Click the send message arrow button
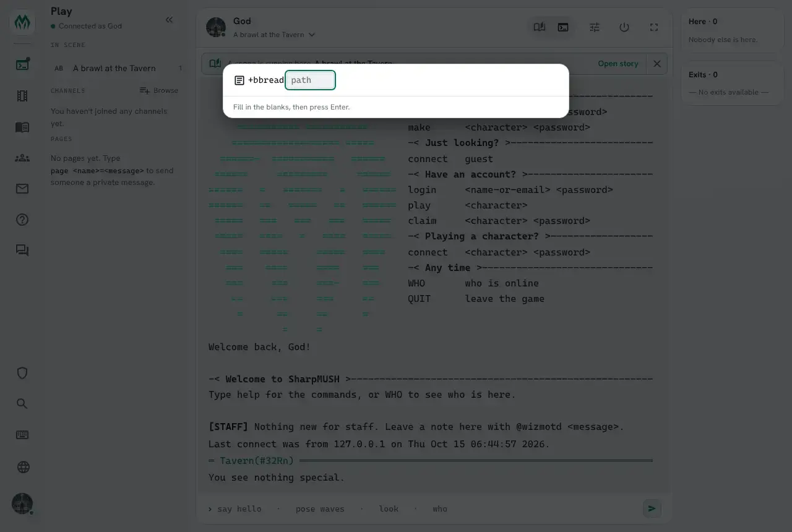This screenshot has height=532, width=792. click(x=652, y=508)
